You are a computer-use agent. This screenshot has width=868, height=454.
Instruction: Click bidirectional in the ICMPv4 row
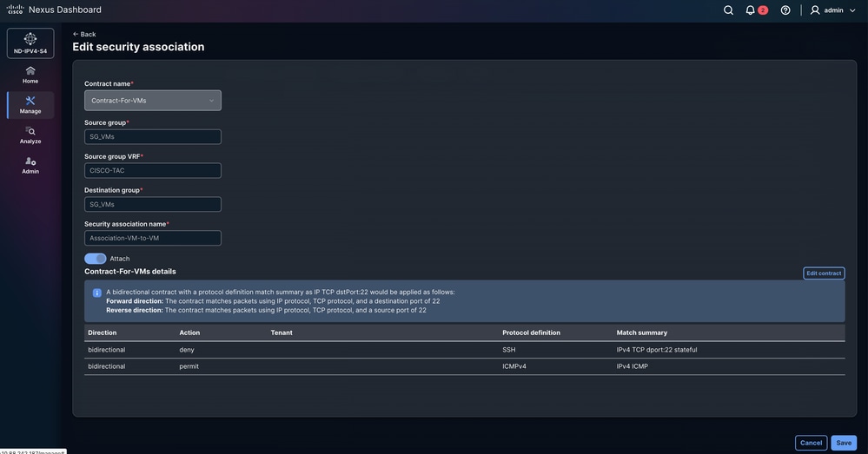(106, 366)
